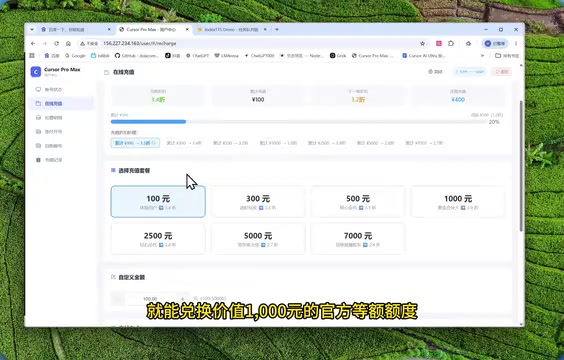Bookmark this page with the star icon
Image resolution: width=564 pixels, height=360 pixels.
coord(422,44)
